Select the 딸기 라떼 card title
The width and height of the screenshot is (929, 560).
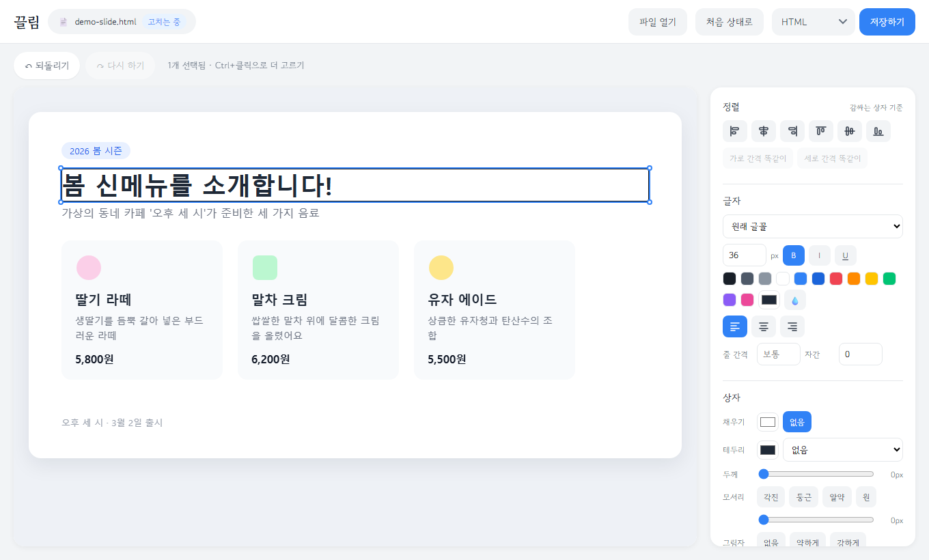103,299
